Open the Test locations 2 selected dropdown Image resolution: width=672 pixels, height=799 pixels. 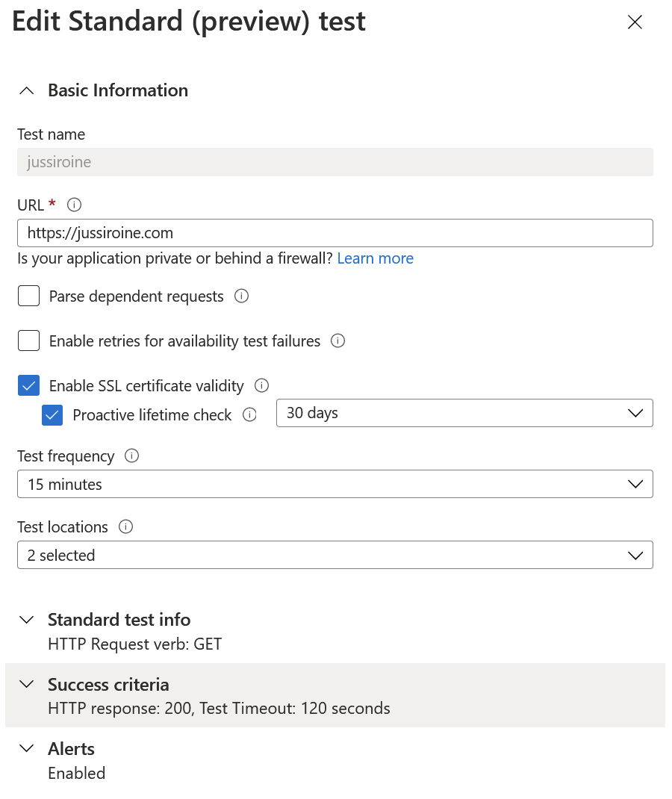(335, 555)
